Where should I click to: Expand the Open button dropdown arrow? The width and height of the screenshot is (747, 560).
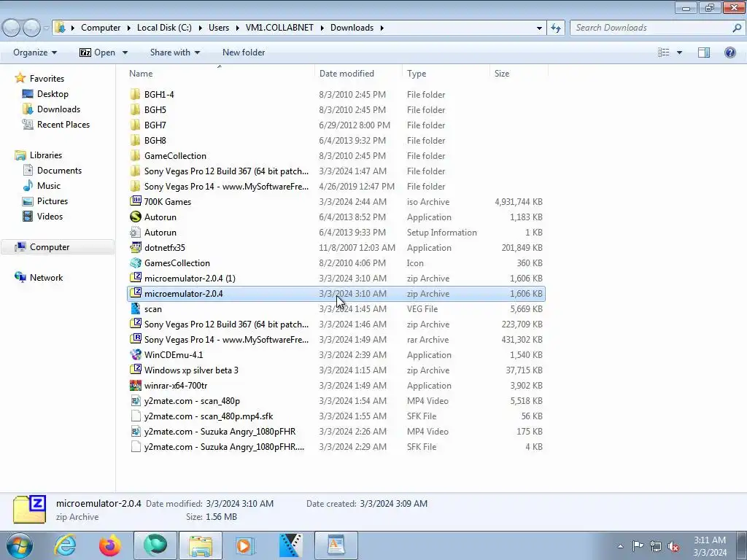click(125, 52)
